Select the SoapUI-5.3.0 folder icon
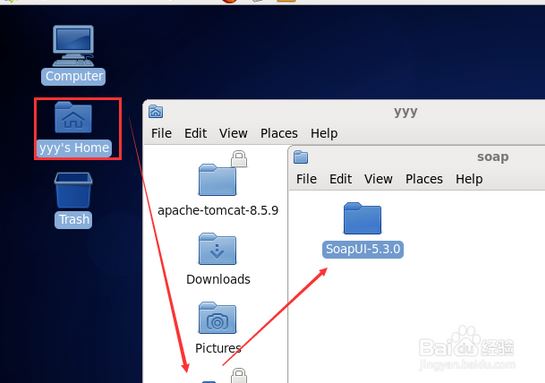 [x=363, y=218]
